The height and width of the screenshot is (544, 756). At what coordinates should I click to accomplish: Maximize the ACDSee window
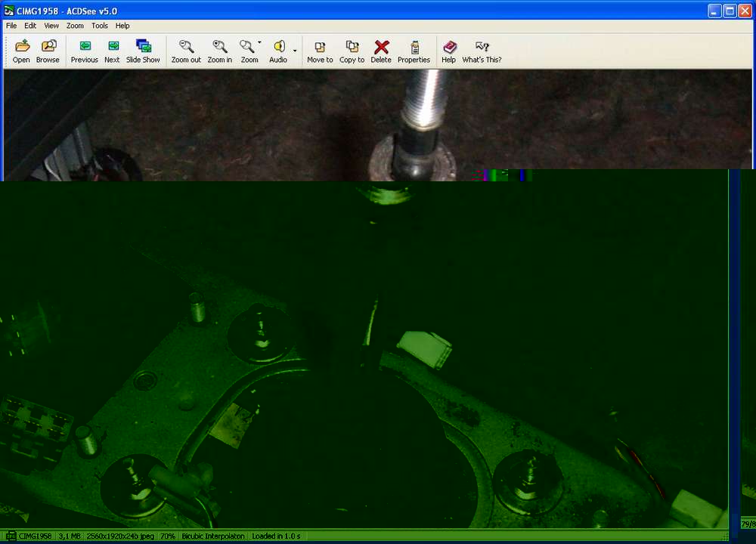click(x=730, y=11)
